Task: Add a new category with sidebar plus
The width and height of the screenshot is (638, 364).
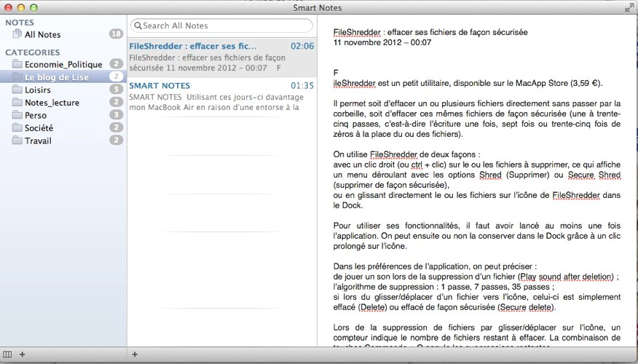Action: coord(23,355)
